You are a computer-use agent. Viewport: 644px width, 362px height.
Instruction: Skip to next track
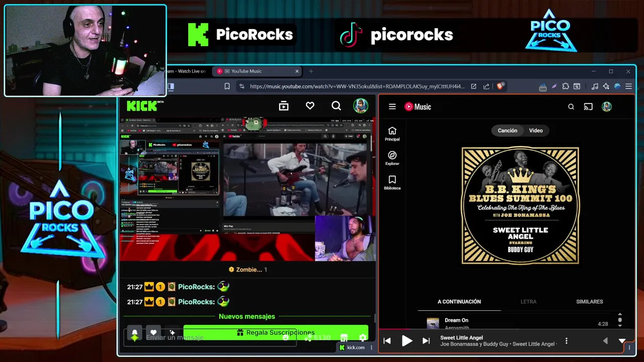pos(426,341)
